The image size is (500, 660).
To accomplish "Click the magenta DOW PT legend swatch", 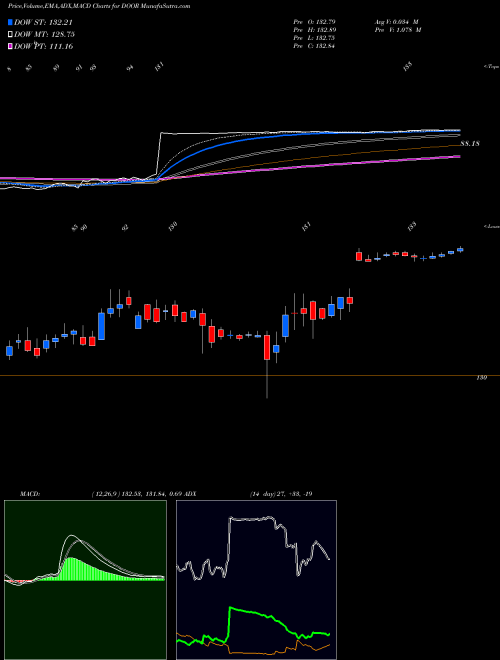I will (10, 46).
